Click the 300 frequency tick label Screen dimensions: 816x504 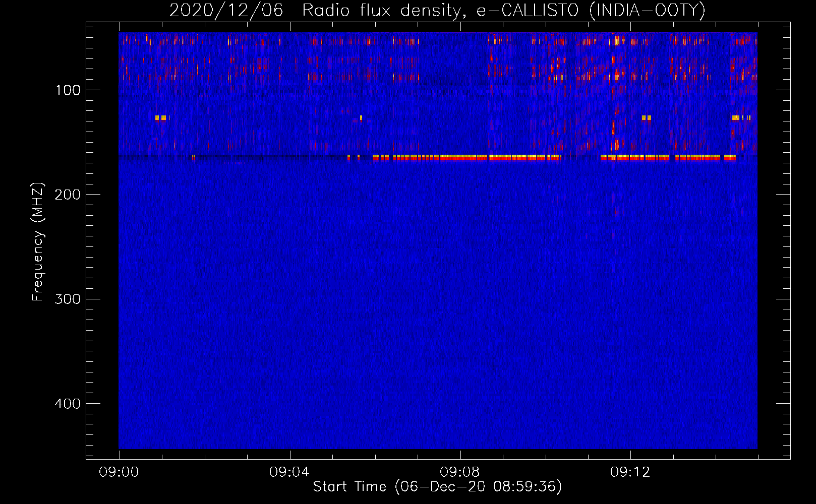coord(68,299)
